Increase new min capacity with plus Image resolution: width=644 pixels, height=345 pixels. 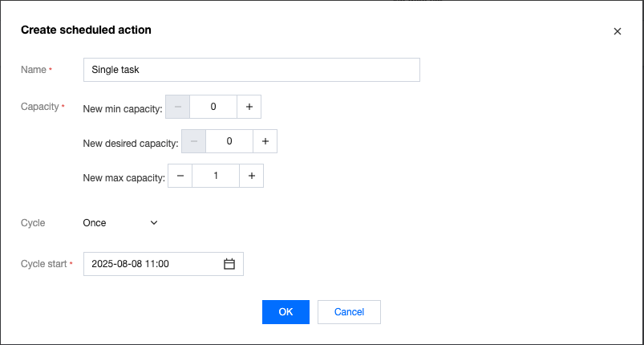[x=249, y=107]
